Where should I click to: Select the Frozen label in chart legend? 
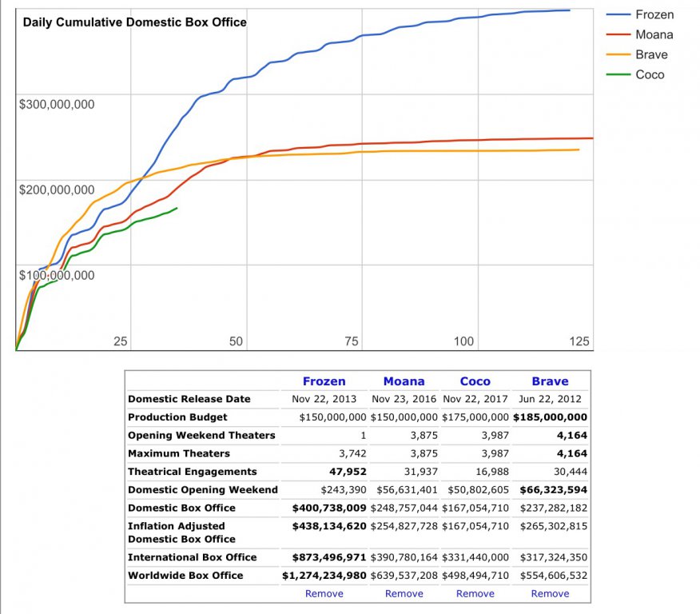coord(654,15)
